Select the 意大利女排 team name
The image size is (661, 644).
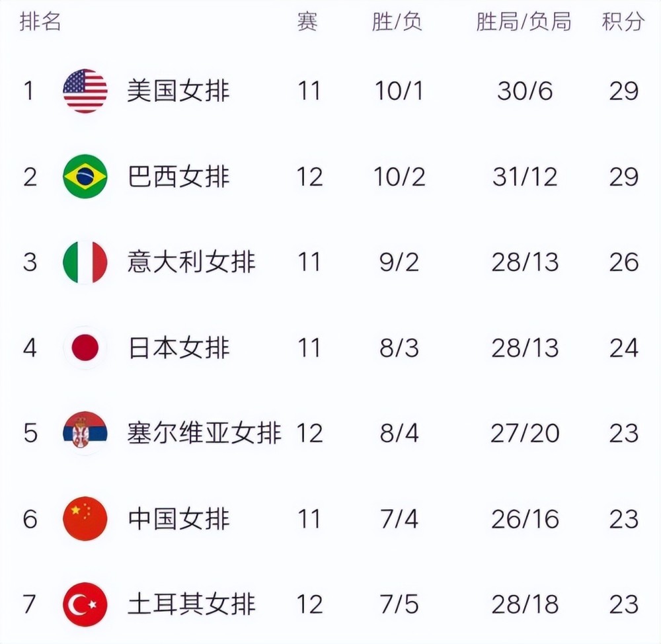click(192, 262)
